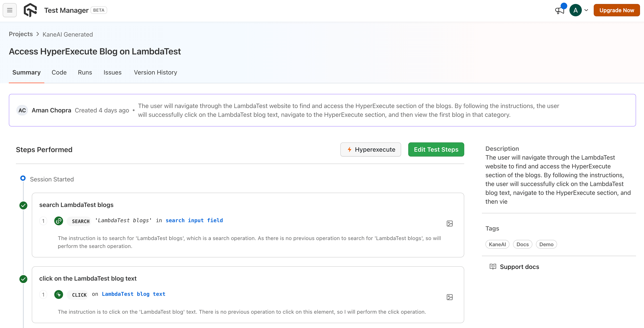The image size is (644, 328).
Task: Click the Upgrade Now button
Action: tap(616, 10)
